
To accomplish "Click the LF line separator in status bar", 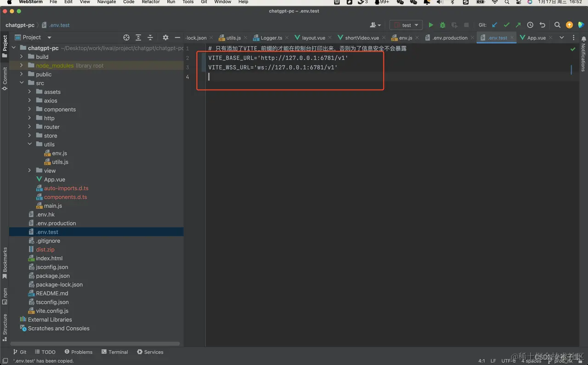I will pyautogui.click(x=493, y=361).
